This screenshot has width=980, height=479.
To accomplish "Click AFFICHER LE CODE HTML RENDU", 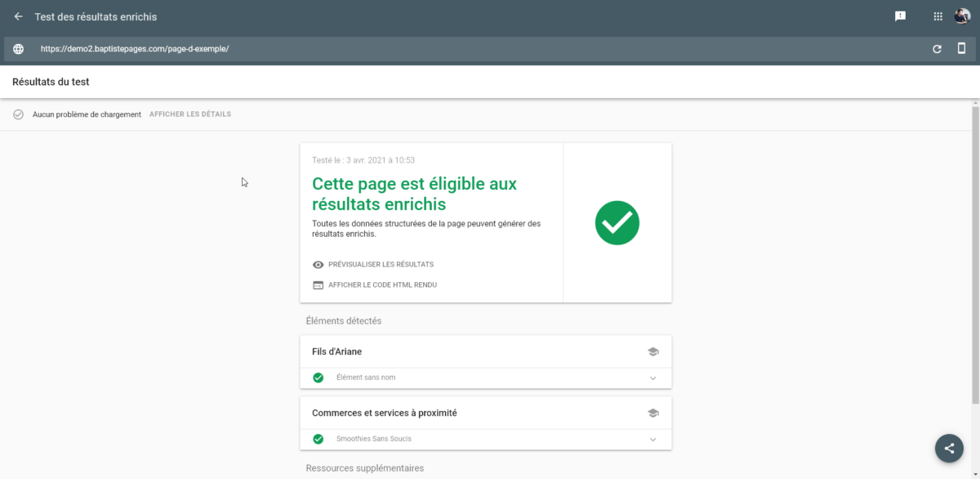I will 382,285.
